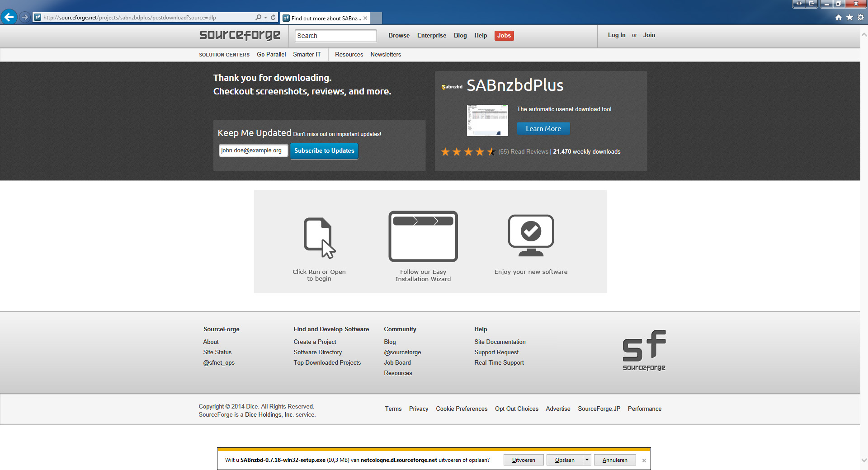Open the SourceForge.JP link
Screen dimensions: 868x470
point(599,409)
